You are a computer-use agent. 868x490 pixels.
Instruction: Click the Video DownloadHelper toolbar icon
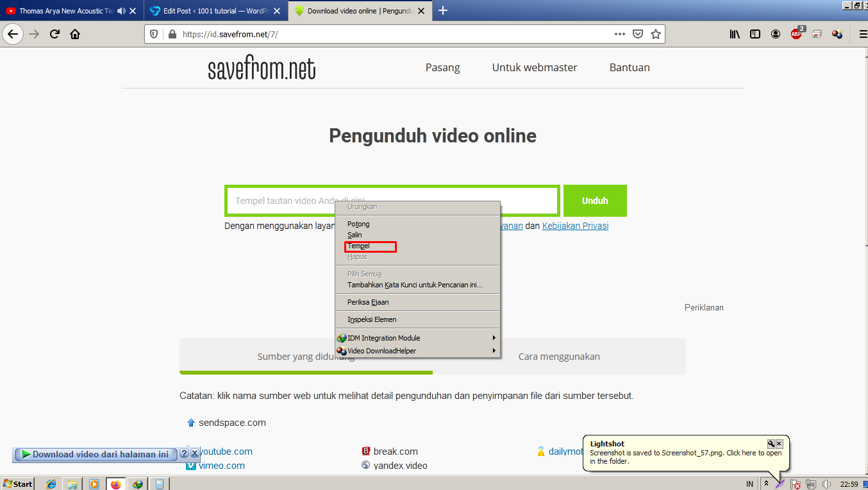pos(837,34)
